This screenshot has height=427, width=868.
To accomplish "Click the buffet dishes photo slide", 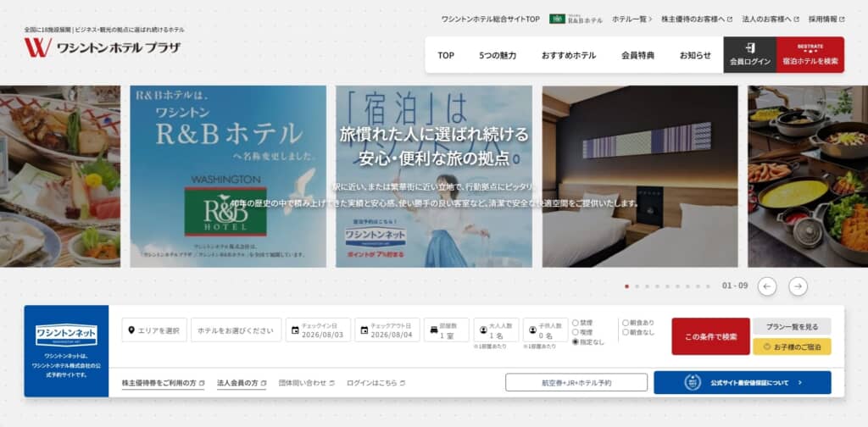I will (x=808, y=176).
